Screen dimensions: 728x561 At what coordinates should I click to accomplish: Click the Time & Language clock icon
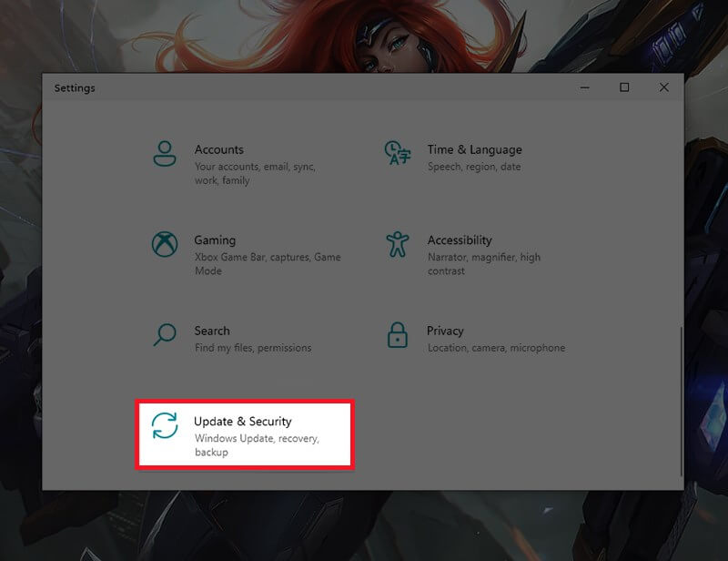[x=397, y=153]
